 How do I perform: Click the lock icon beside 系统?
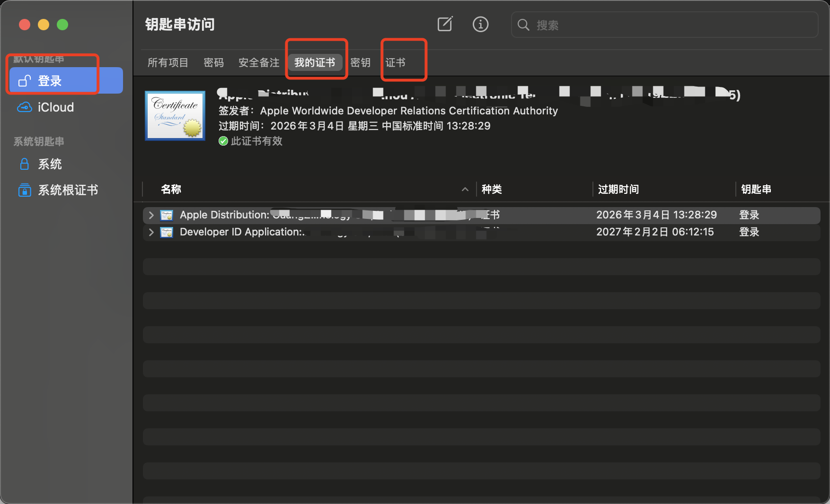coord(25,164)
